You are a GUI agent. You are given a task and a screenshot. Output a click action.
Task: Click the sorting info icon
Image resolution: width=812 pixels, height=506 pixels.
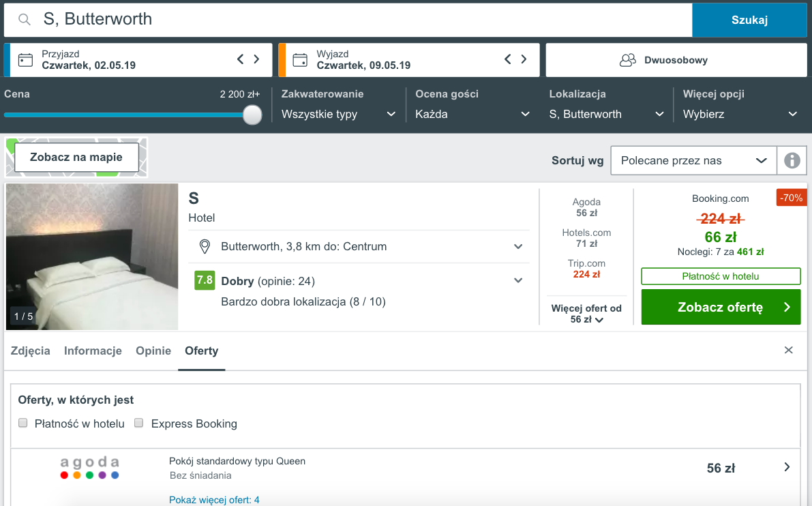pyautogui.click(x=792, y=161)
